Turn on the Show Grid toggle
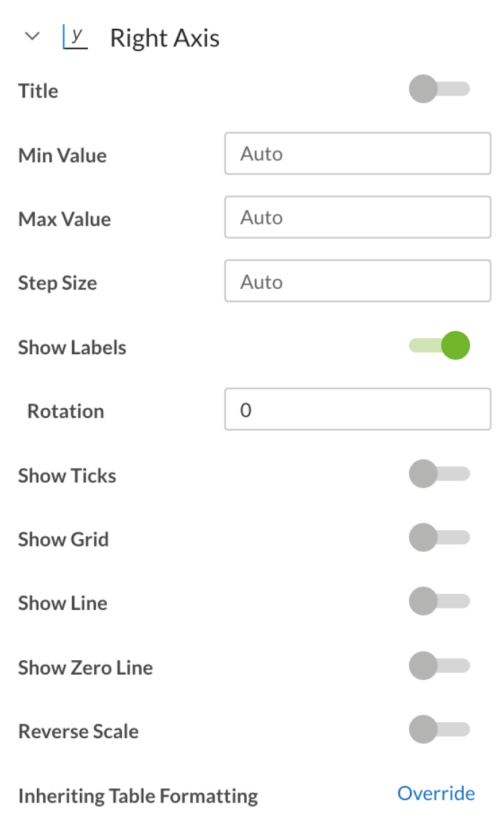 439,537
